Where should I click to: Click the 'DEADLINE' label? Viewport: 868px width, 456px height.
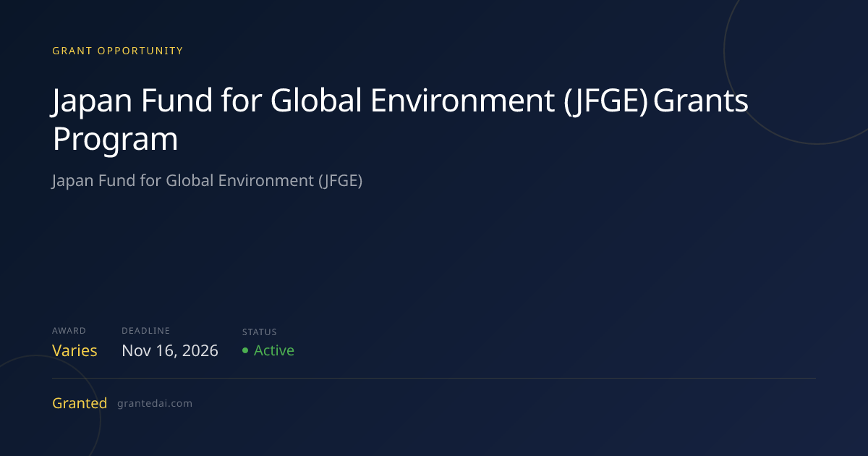[x=146, y=331]
